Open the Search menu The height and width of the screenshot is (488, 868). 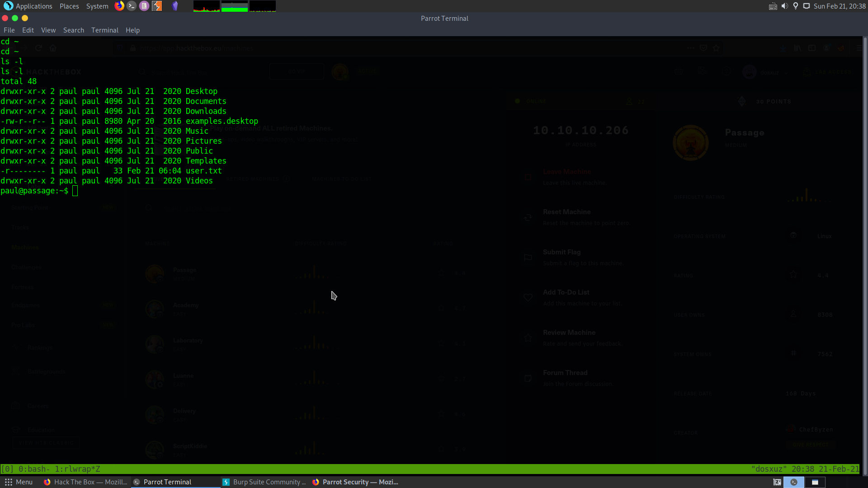click(x=73, y=30)
